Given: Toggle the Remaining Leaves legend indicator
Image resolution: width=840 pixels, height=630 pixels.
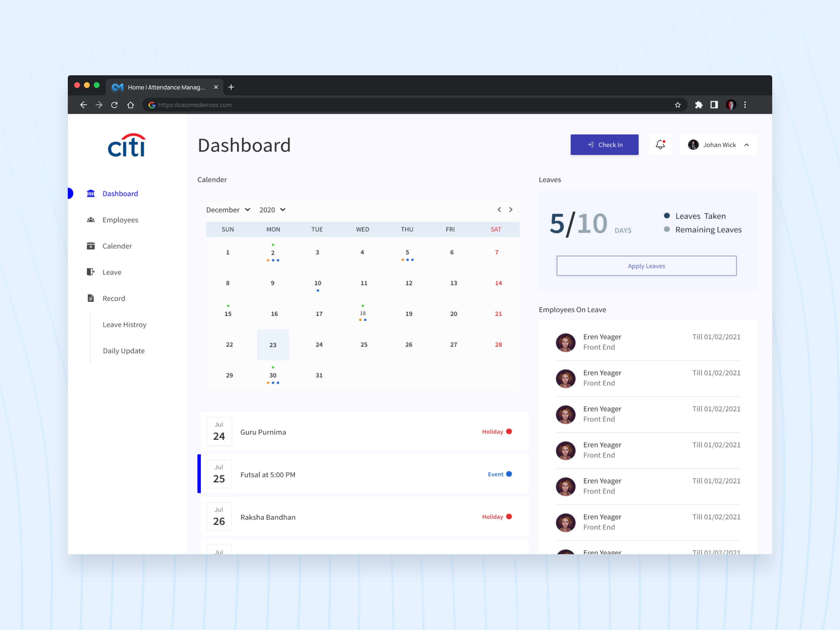Looking at the screenshot, I should [x=667, y=229].
